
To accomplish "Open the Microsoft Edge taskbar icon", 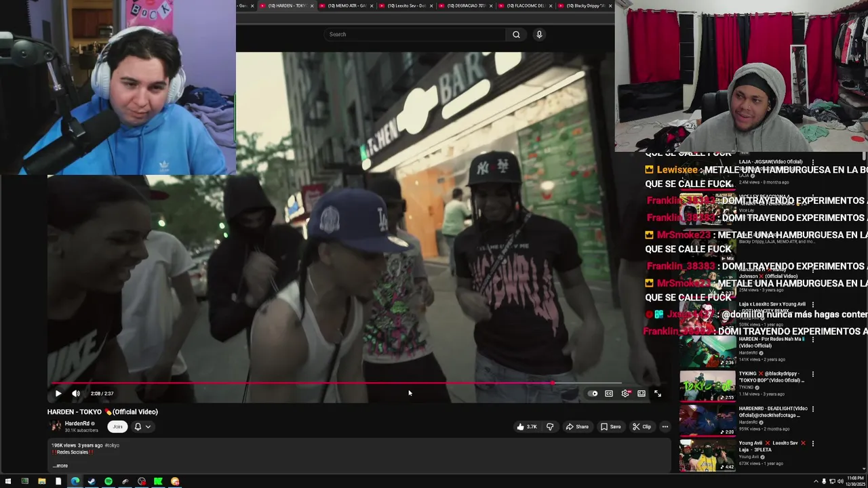I will (x=75, y=481).
